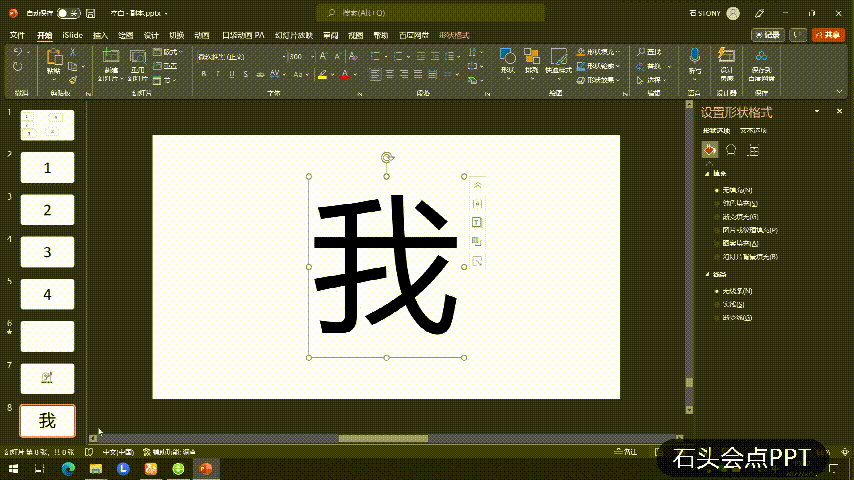Click the rotate handle above the text box

tap(387, 158)
